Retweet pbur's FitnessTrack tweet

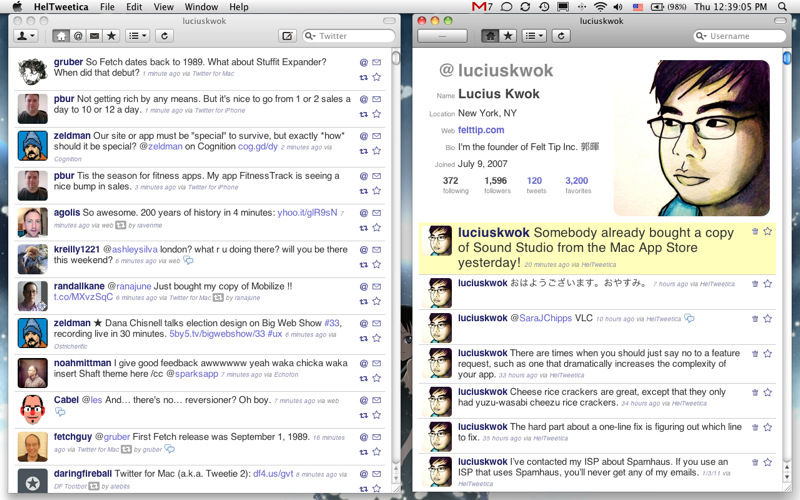point(364,191)
